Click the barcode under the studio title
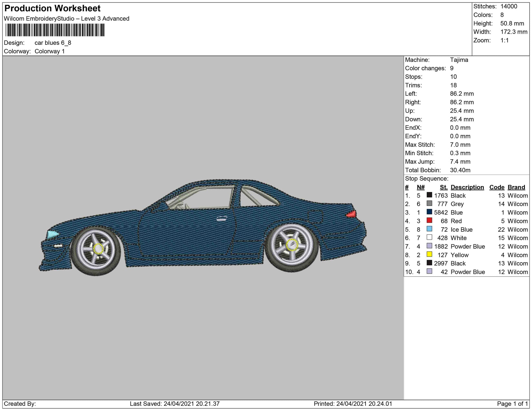 pyautogui.click(x=55, y=30)
